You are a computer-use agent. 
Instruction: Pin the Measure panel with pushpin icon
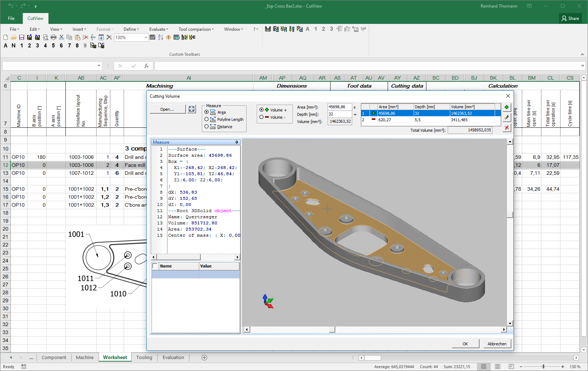point(237,142)
